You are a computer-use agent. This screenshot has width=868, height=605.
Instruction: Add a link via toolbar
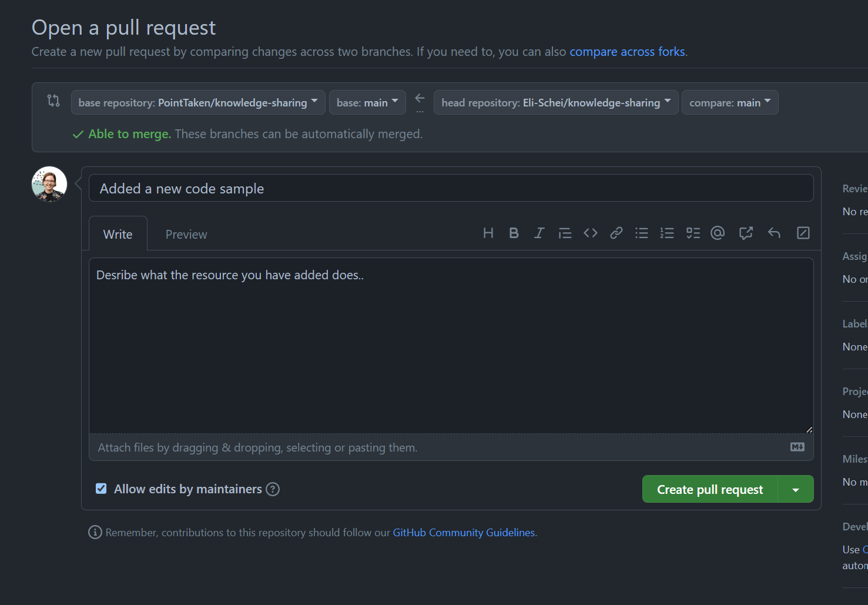tap(616, 233)
